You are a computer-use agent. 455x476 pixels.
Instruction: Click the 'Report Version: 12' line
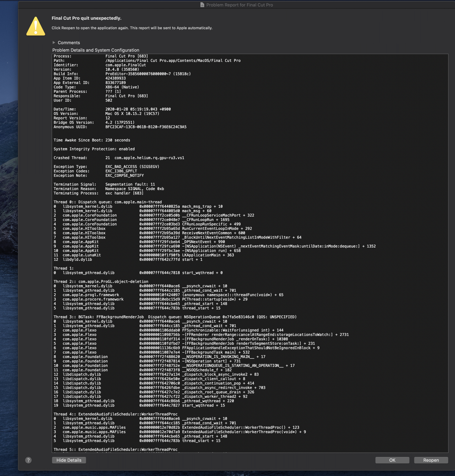(82, 118)
